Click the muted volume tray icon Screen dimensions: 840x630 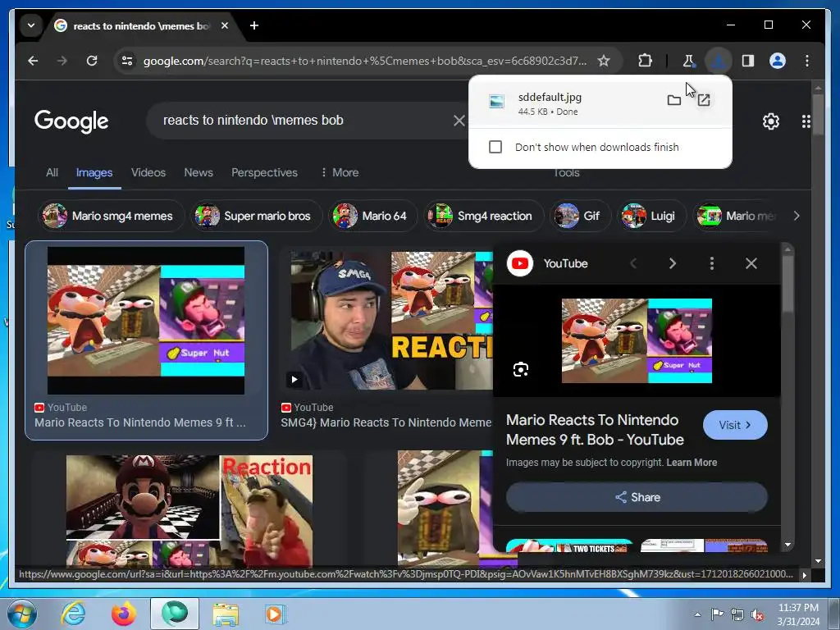pyautogui.click(x=757, y=614)
